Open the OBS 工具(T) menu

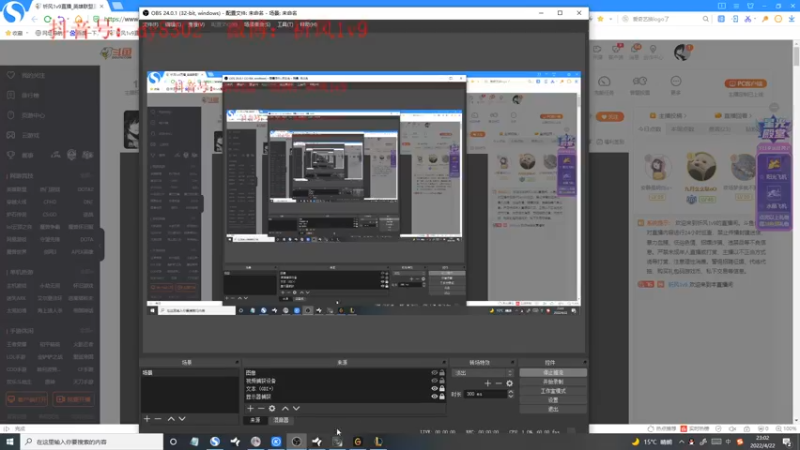coord(285,24)
